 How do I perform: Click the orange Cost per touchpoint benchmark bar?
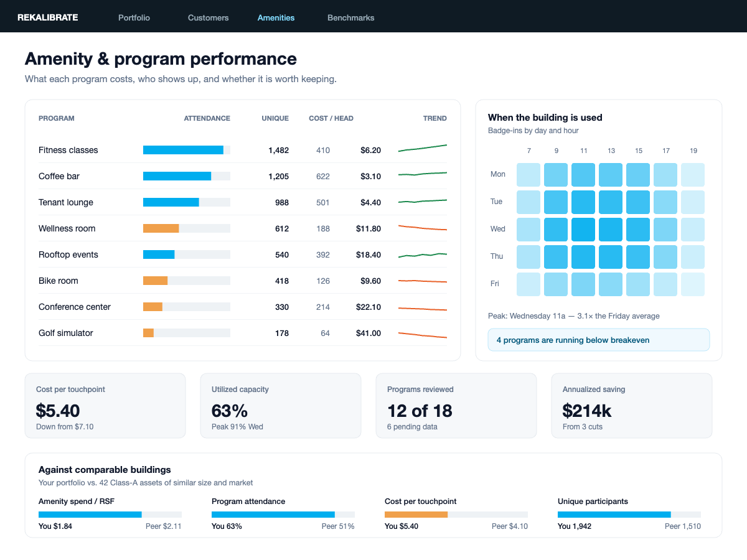coord(416,515)
